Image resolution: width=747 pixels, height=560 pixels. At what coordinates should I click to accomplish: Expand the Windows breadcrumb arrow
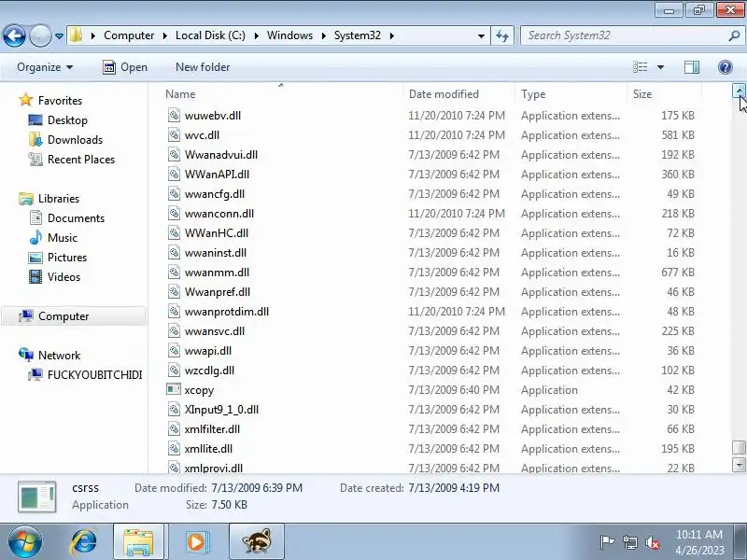[x=324, y=35]
